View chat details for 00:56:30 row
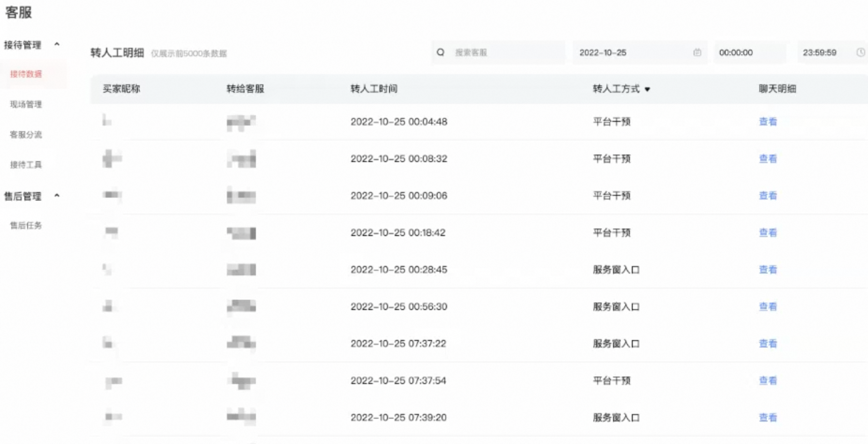Screen dimensions: 868x444 tap(768, 307)
